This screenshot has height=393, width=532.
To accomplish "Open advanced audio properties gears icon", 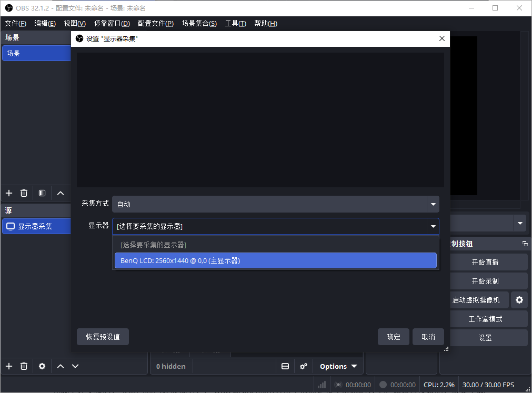I will [x=304, y=366].
